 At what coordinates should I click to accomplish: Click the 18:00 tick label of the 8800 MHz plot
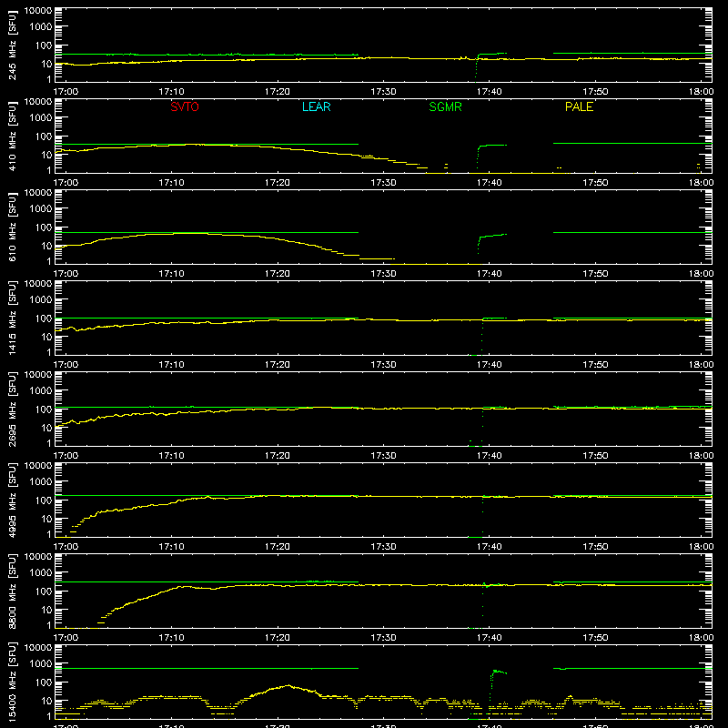click(701, 638)
